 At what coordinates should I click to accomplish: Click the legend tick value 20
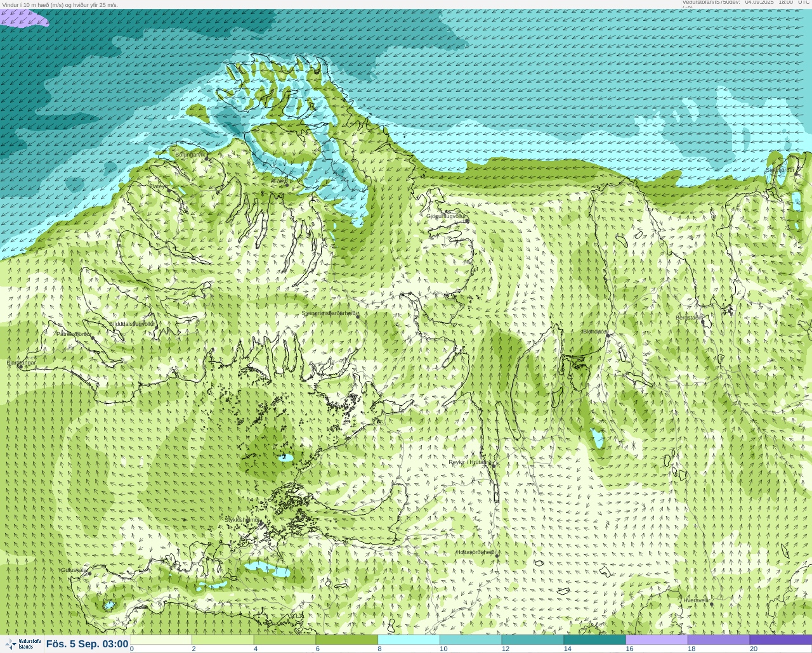[x=754, y=649]
